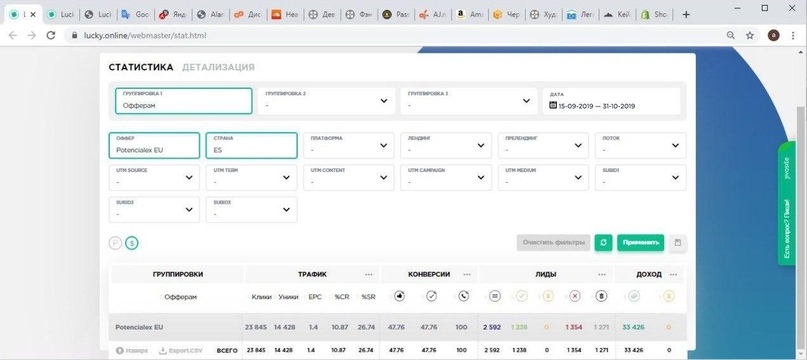This screenshot has height=360, width=807.
Task: Click the red rejected leads icon
Action: click(575, 296)
